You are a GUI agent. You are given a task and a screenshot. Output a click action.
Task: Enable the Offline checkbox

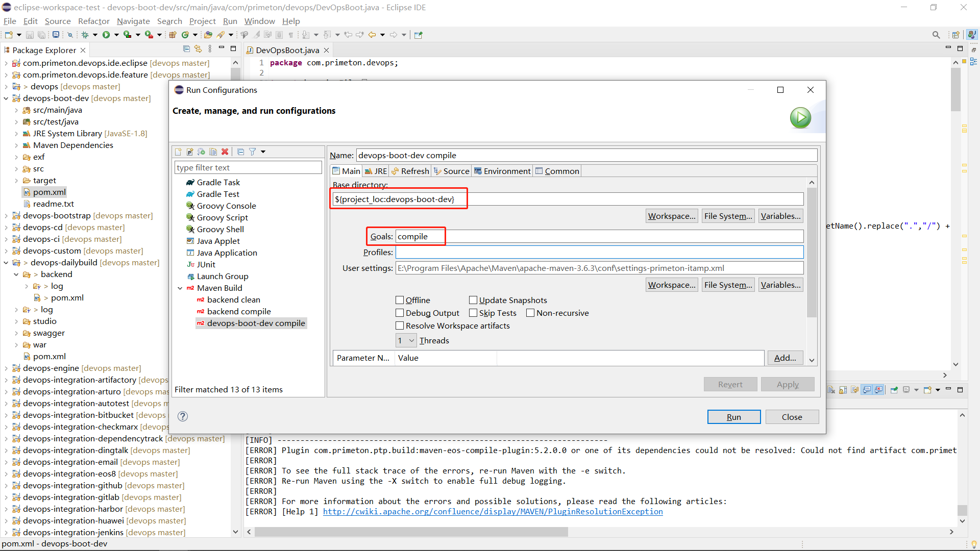(x=400, y=300)
